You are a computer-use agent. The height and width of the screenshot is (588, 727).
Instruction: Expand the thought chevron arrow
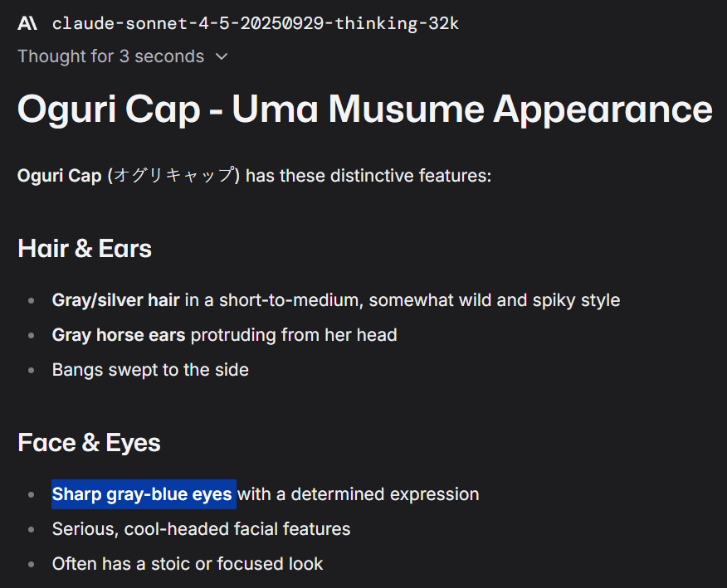[x=222, y=56]
